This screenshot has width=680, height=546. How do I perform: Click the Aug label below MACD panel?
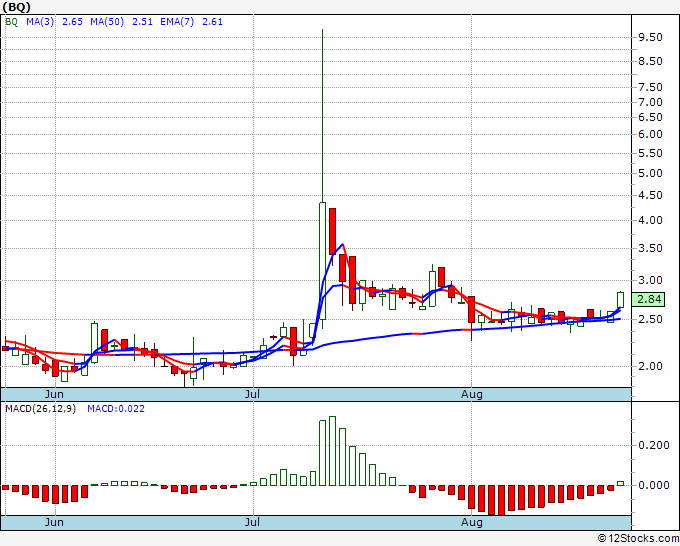[471, 522]
